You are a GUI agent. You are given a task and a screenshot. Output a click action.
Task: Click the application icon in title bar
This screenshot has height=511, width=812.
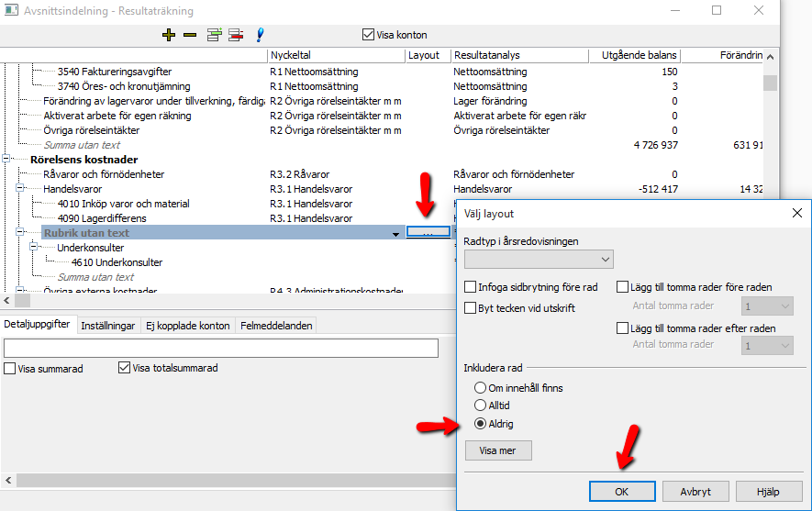[x=11, y=10]
